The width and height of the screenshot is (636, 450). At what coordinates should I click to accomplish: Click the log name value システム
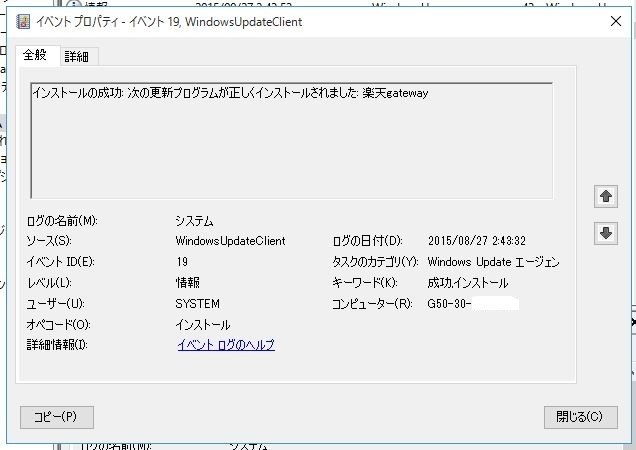tap(194, 221)
